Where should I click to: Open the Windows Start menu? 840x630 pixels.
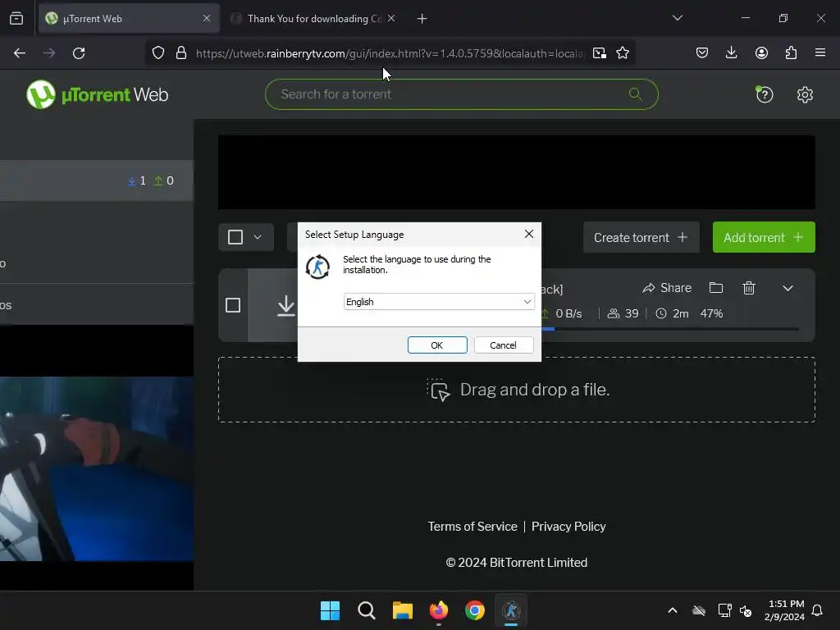pos(330,610)
